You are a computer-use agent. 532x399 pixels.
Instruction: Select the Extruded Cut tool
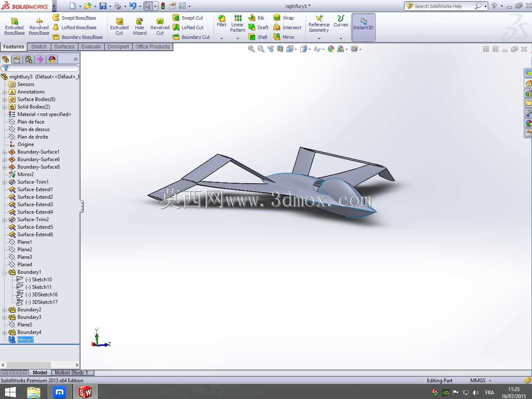(119, 27)
